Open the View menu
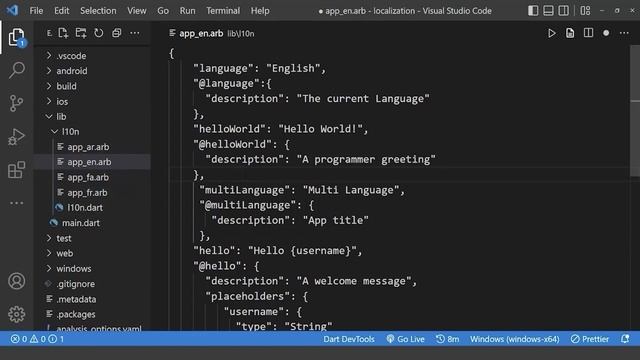The image size is (640, 360). coord(136,11)
